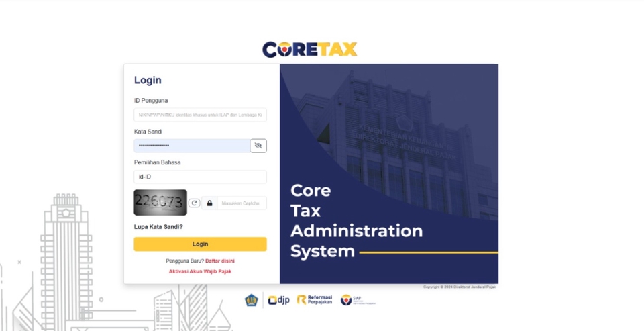Click the Kementerian Keuangan emblem logo
The height and width of the screenshot is (331, 644).
(x=252, y=300)
